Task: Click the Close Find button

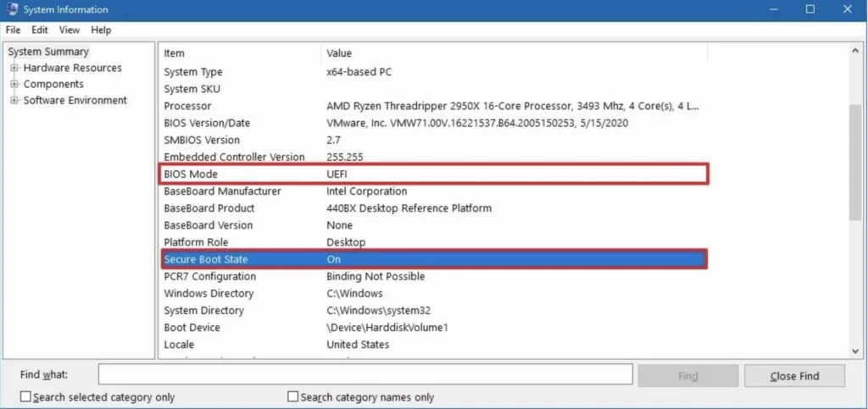Action: 794,376
